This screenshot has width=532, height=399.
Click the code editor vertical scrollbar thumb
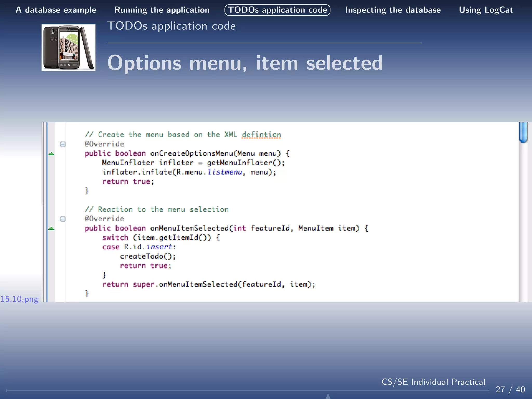pyautogui.click(x=523, y=132)
